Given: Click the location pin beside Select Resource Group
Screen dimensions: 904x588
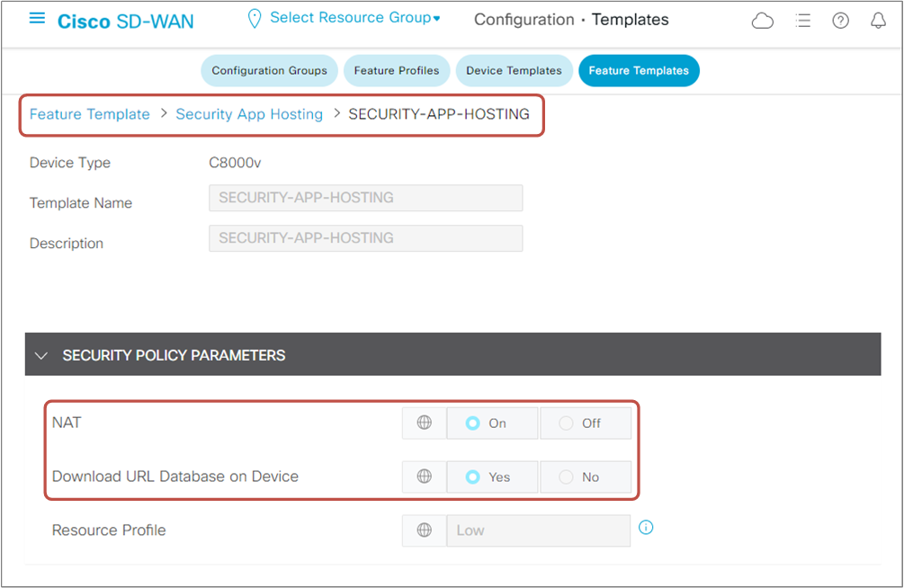Looking at the screenshot, I should [x=254, y=17].
